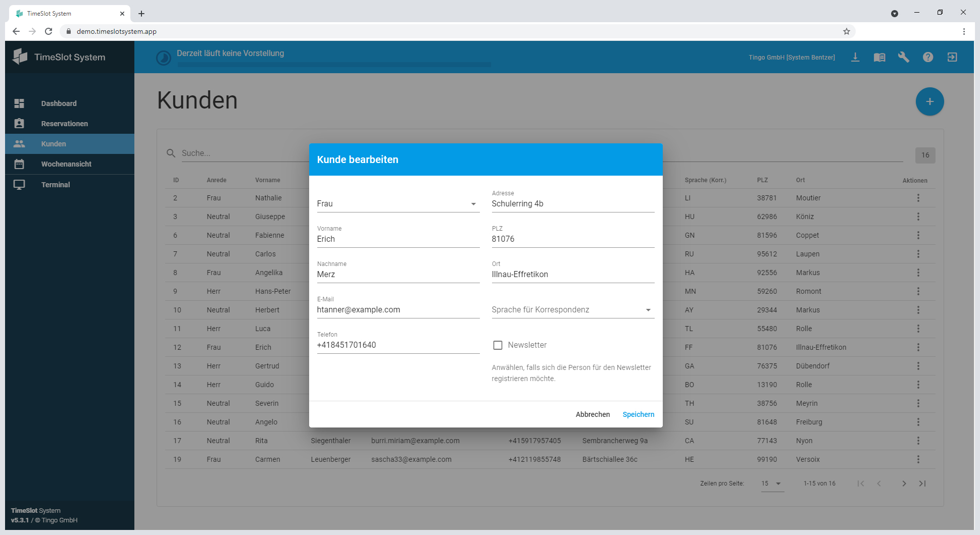Click the download icon in header
The width and height of the screenshot is (980, 535).
coord(855,57)
